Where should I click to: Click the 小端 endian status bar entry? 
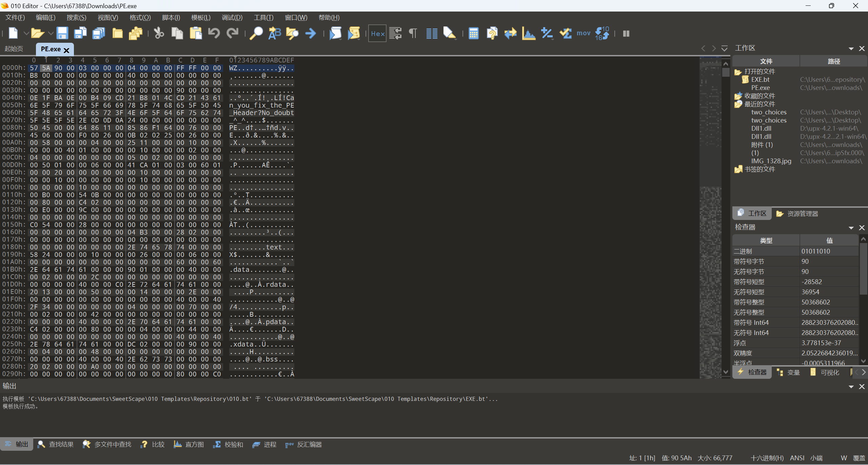(x=816, y=458)
